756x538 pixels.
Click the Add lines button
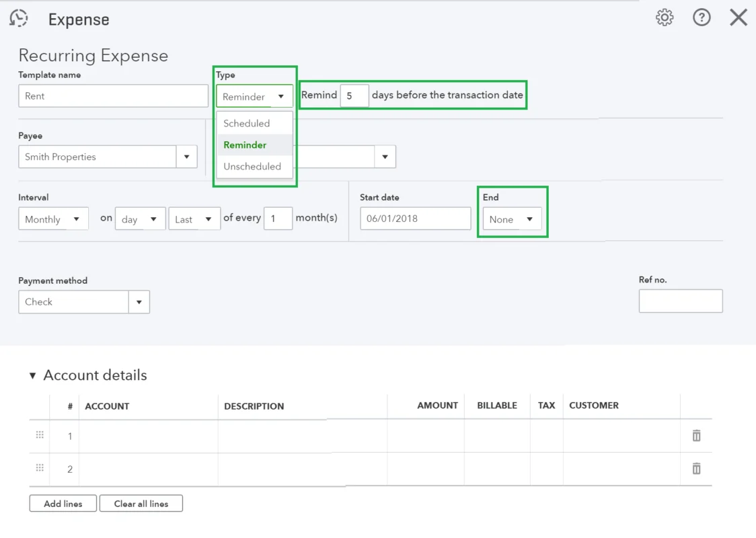[x=63, y=503]
